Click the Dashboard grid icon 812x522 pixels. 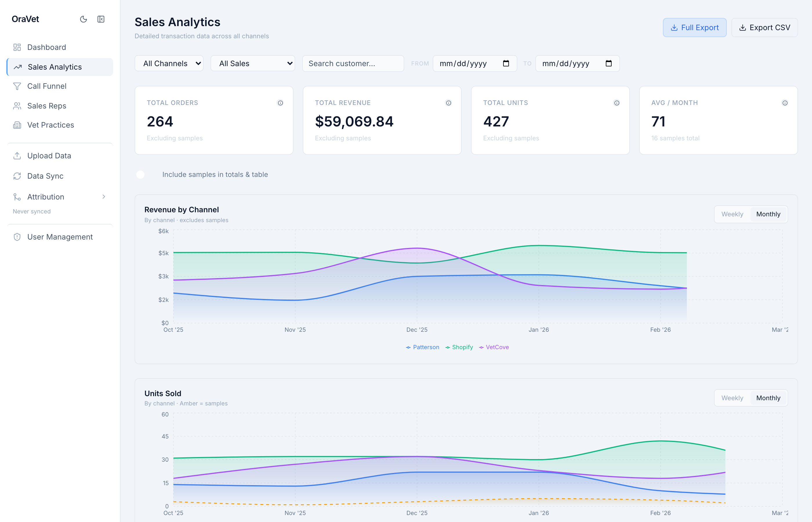click(17, 48)
